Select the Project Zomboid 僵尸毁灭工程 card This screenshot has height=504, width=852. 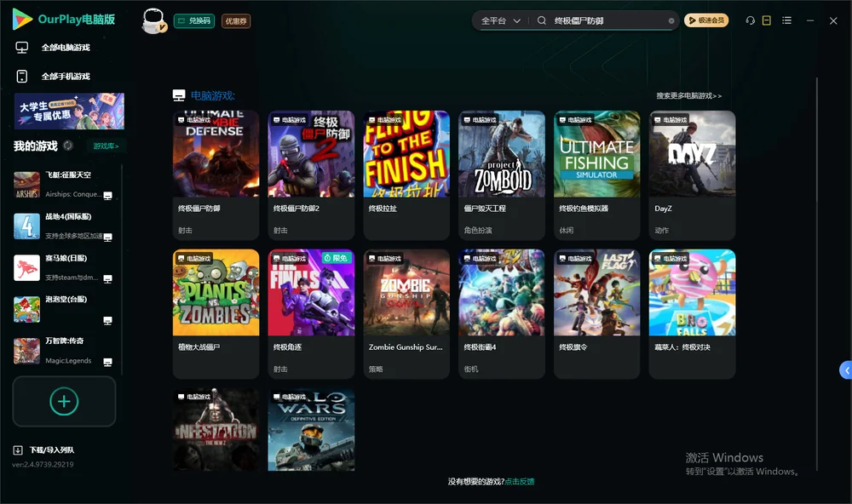(502, 175)
